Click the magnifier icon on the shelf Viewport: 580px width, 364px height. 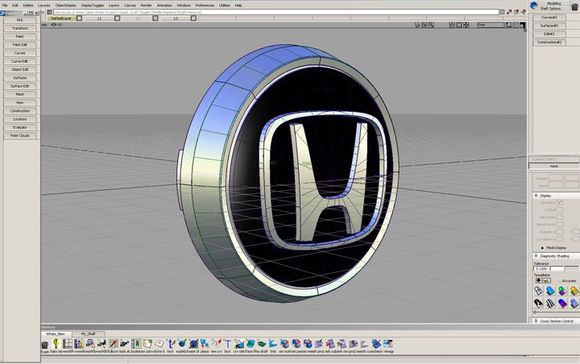90,344
